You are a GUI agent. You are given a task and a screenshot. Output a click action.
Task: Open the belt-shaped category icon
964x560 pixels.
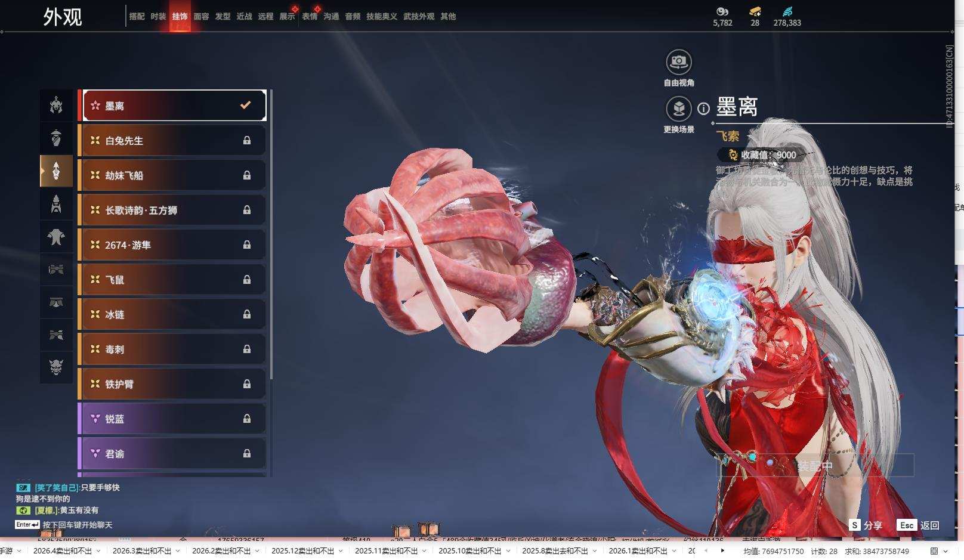56,302
